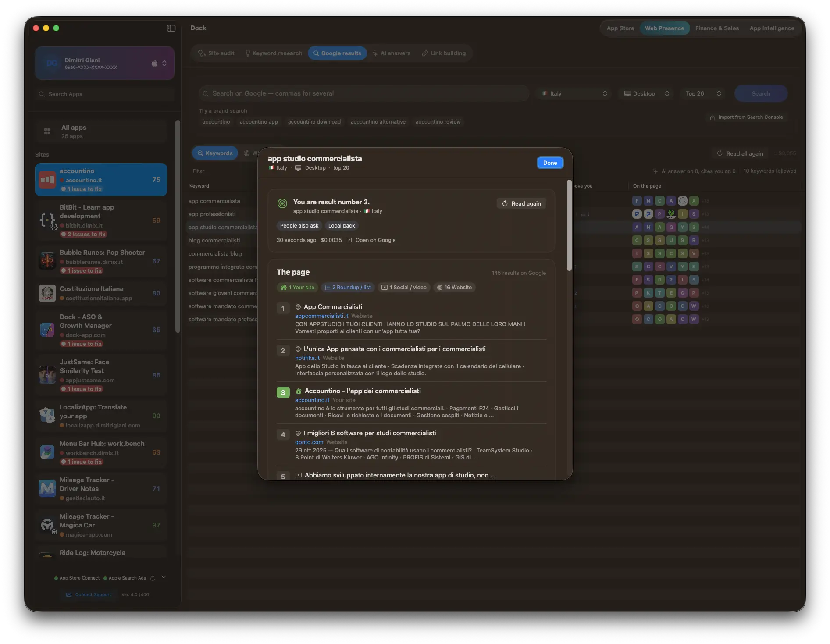Click the green number 3 result badge
The width and height of the screenshot is (830, 644).
tap(283, 392)
